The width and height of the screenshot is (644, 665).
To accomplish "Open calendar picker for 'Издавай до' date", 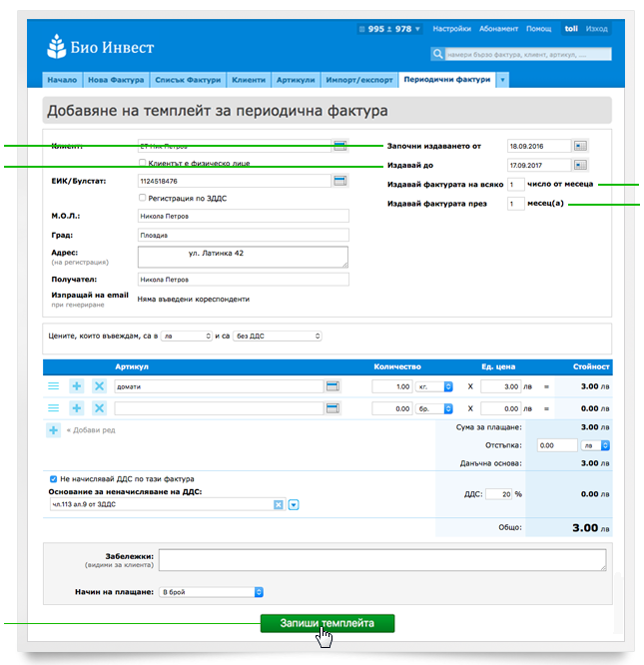I will click(581, 165).
